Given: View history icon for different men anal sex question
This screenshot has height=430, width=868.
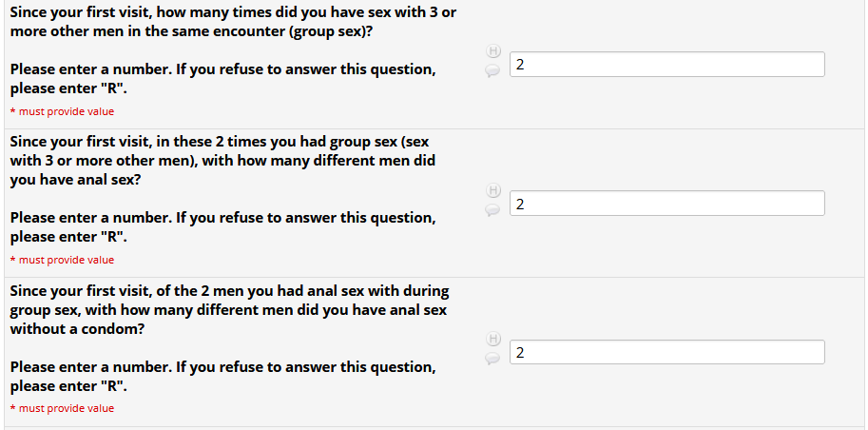Looking at the screenshot, I should [492, 189].
